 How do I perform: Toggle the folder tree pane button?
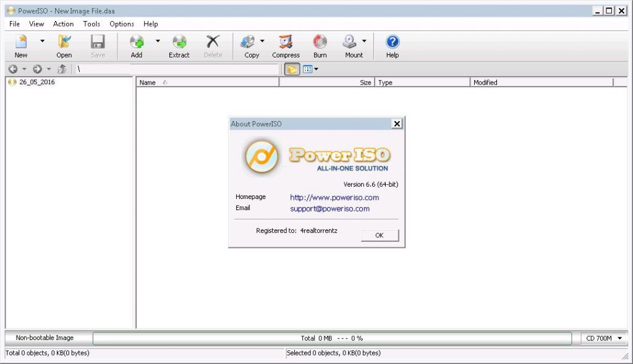click(x=292, y=69)
